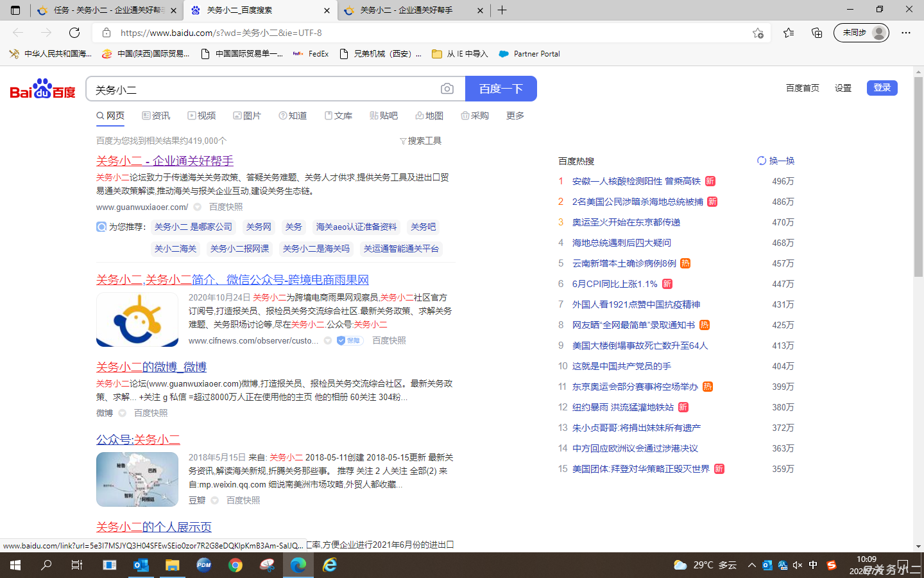This screenshot has height=578, width=924.
Task: Click page vertical scrollbar thumb
Action: [x=918, y=177]
